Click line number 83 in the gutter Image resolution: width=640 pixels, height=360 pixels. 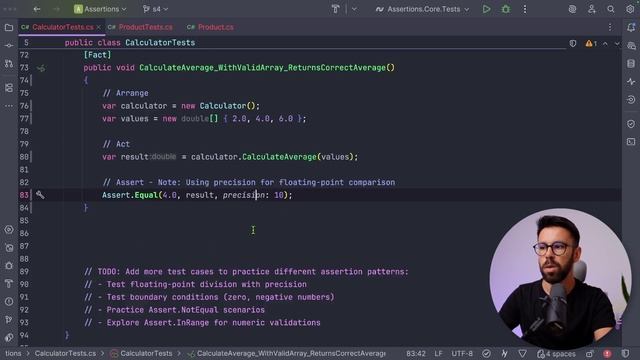pos(24,195)
